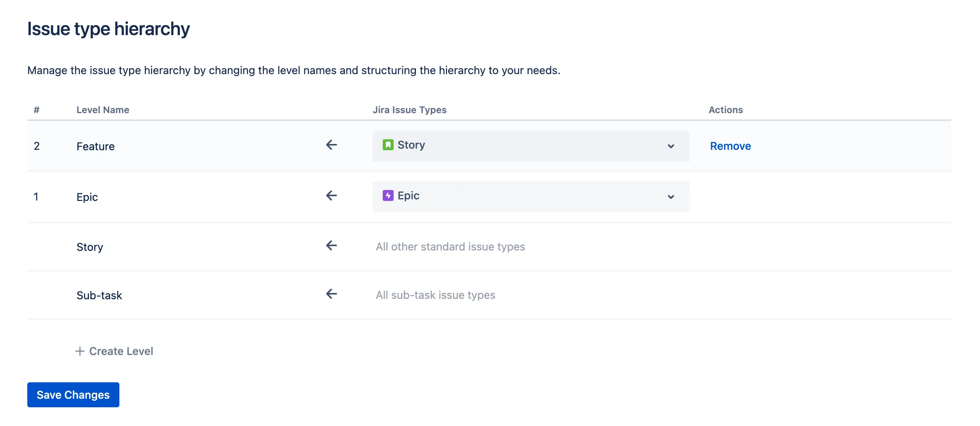This screenshot has width=980, height=426.
Task: Click the plus icon beside Create Level
Action: click(80, 351)
